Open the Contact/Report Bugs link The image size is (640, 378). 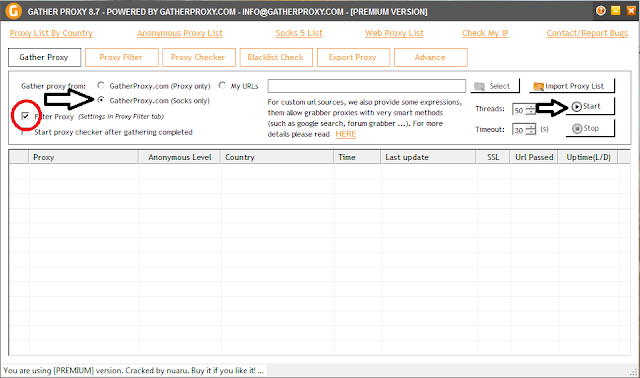[x=587, y=33]
